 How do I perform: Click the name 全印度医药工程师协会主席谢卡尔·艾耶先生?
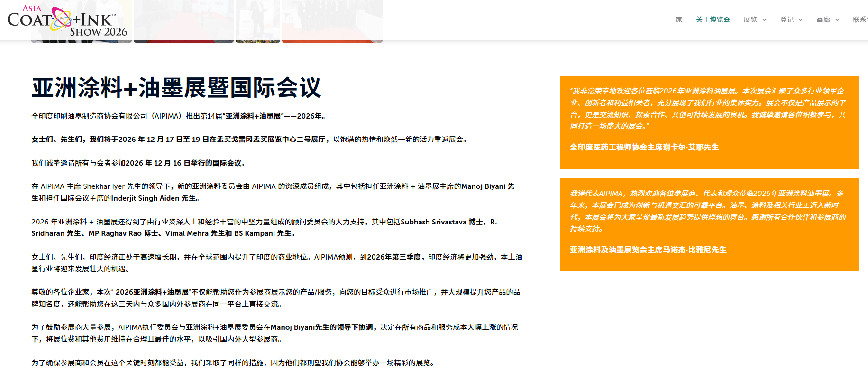pos(644,147)
